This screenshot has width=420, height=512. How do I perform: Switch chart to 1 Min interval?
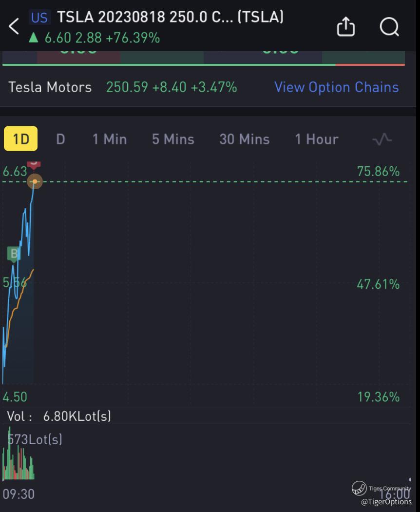pyautogui.click(x=110, y=139)
